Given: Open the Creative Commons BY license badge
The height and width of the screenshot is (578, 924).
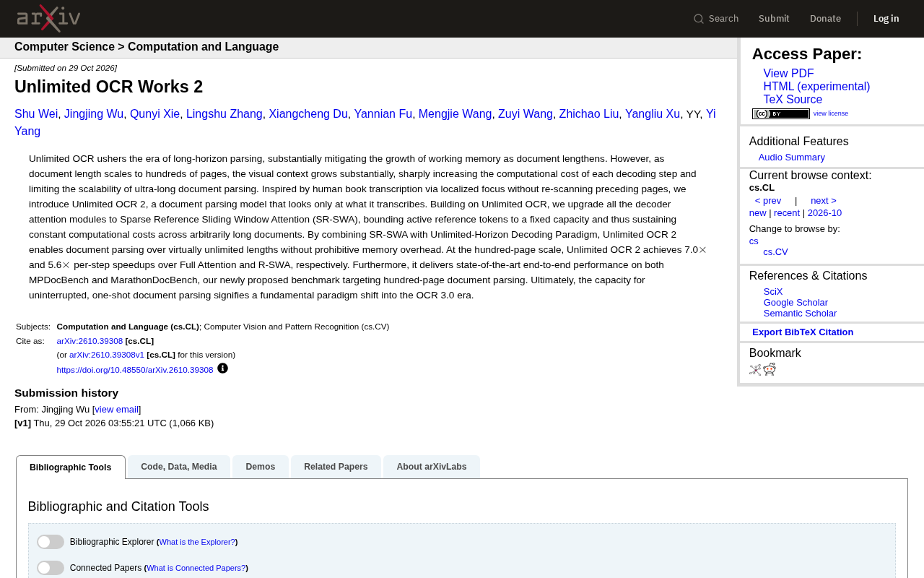Looking at the screenshot, I should pos(781,113).
